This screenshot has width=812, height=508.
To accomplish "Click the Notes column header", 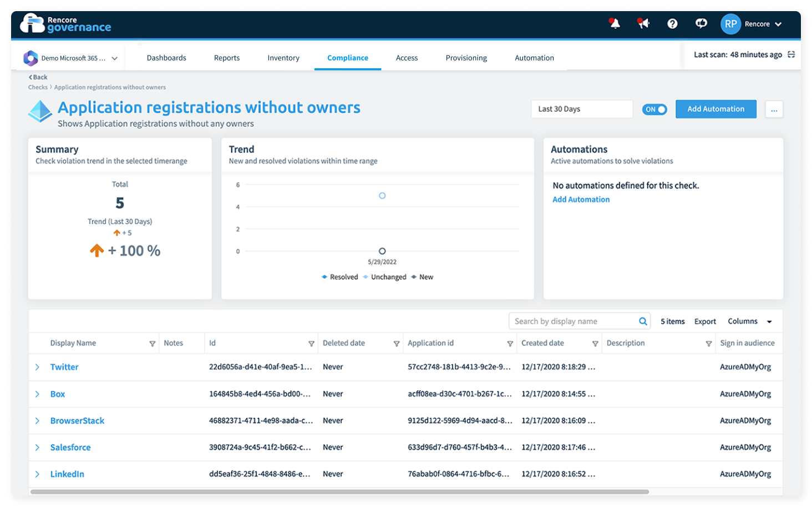I will click(x=174, y=343).
